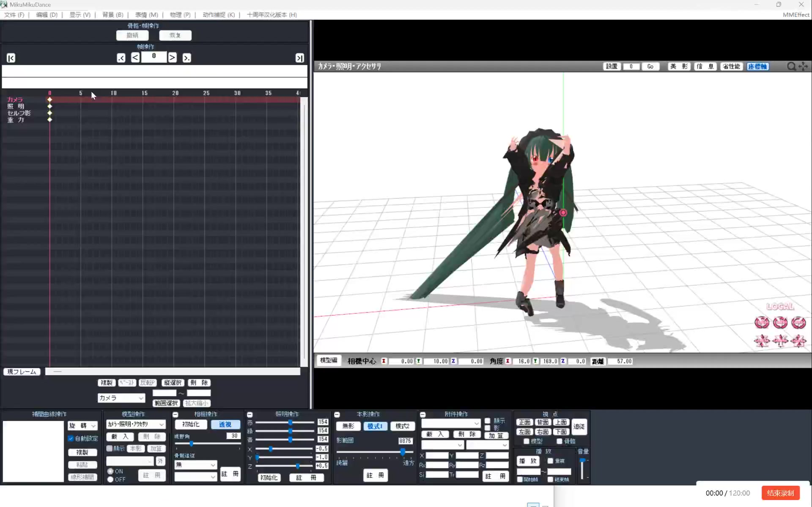Jump to last frame icon
812x507 pixels.
tap(299, 58)
